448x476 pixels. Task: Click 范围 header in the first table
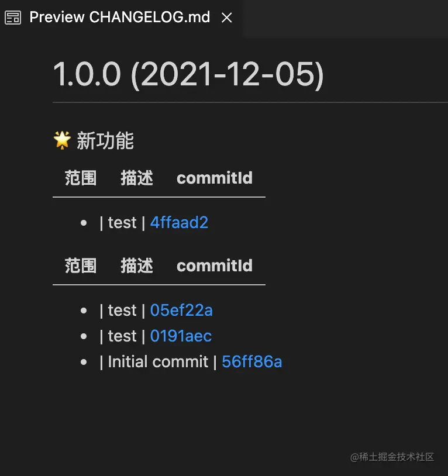[x=81, y=178]
